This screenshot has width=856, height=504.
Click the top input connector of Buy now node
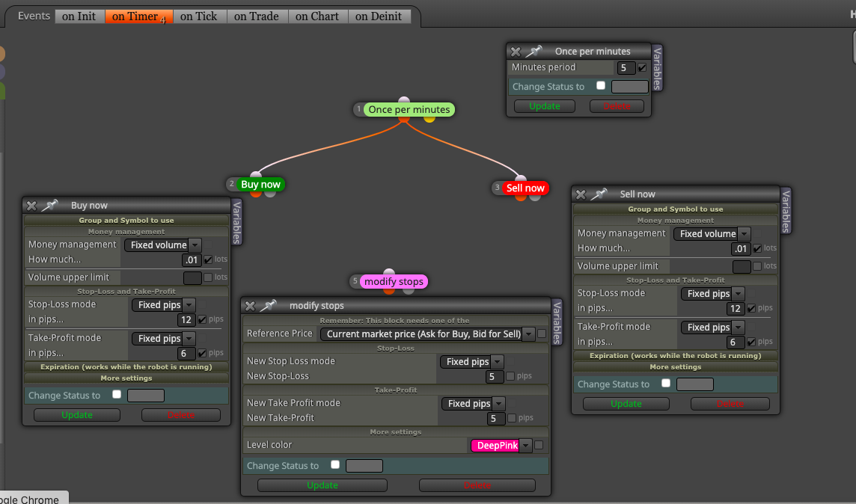point(256,175)
